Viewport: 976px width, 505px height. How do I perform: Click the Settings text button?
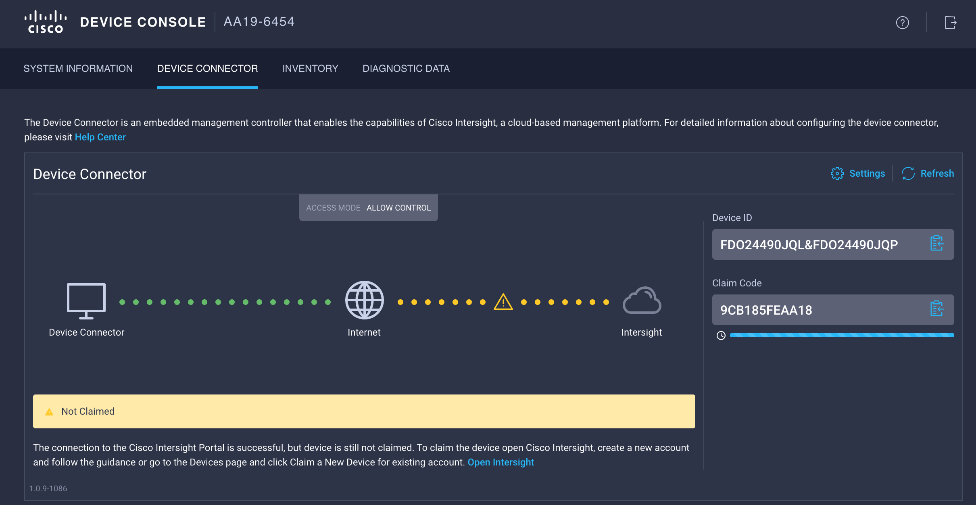(867, 174)
